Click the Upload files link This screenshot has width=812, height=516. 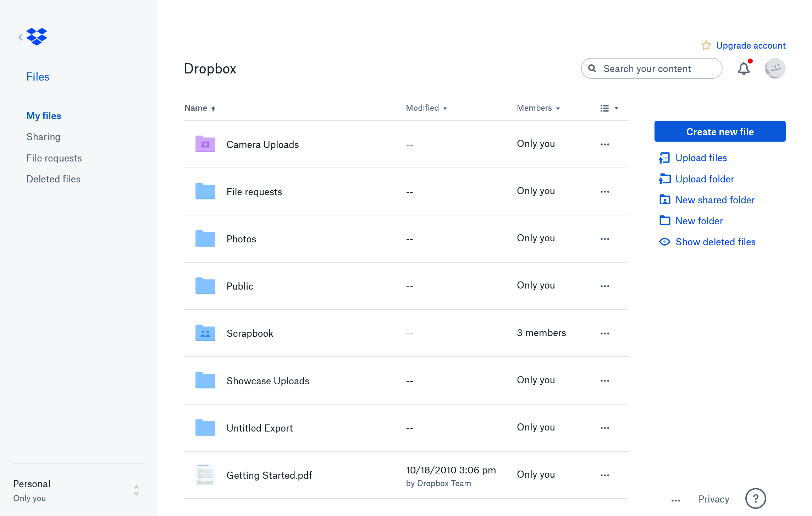tap(701, 158)
